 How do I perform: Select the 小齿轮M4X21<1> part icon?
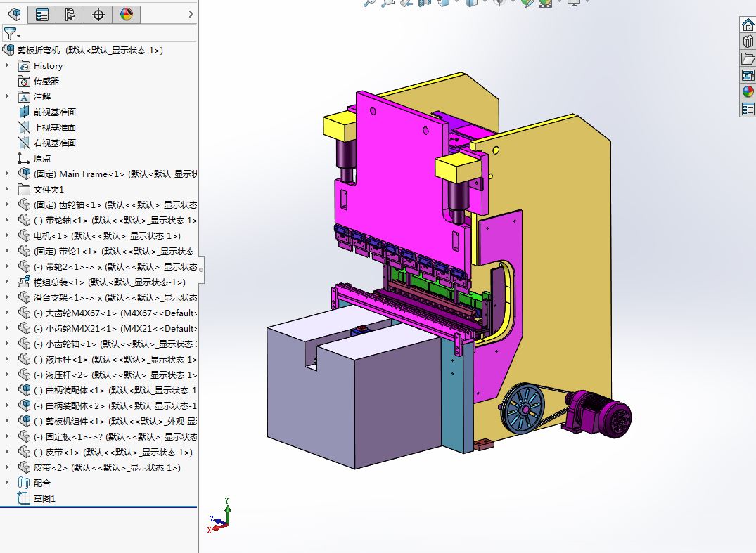tap(24, 329)
